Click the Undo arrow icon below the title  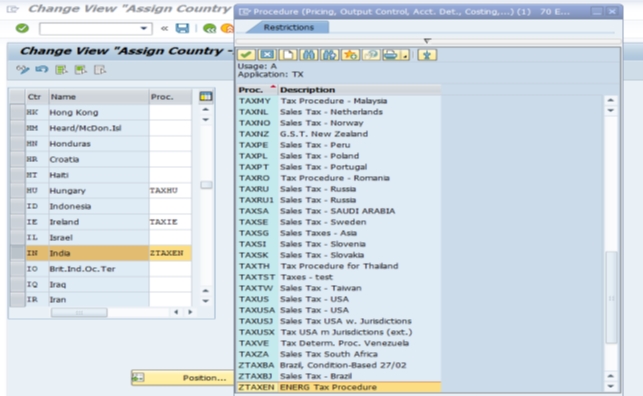[41, 70]
